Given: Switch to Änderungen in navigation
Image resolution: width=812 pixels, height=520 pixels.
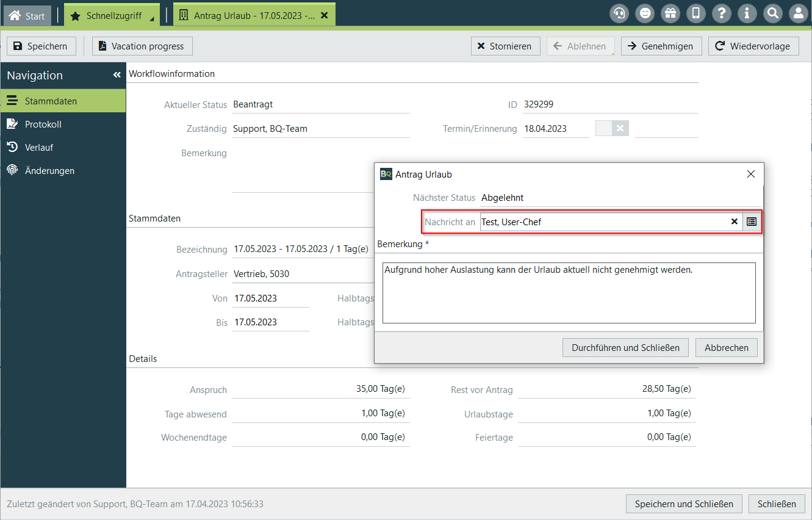Looking at the screenshot, I should coord(49,171).
